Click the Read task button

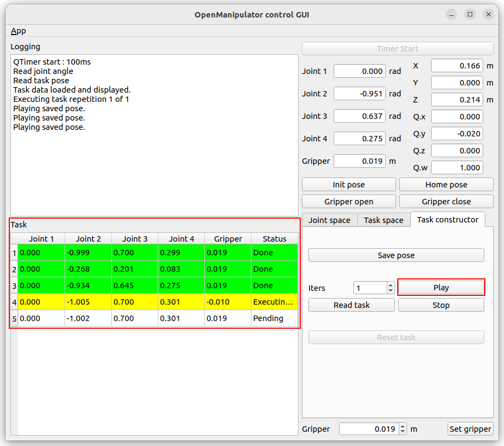point(351,305)
